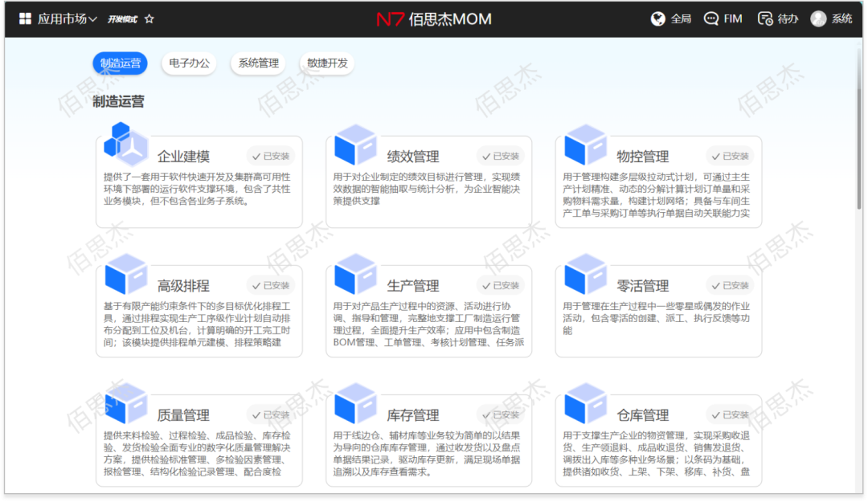
Task: Click the 待办 label text
Action: coord(788,18)
